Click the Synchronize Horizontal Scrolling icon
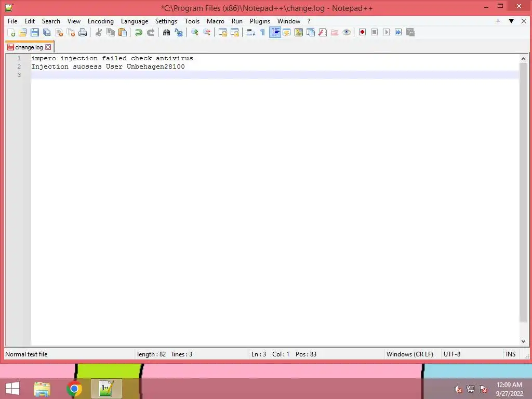Screen dimensions: 532x399 [x=235, y=32]
